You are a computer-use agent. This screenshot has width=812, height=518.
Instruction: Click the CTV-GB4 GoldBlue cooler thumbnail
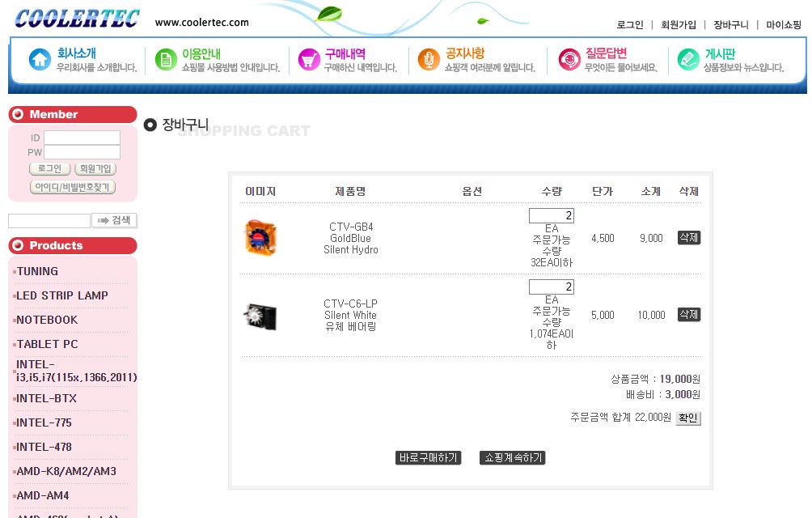coord(260,238)
